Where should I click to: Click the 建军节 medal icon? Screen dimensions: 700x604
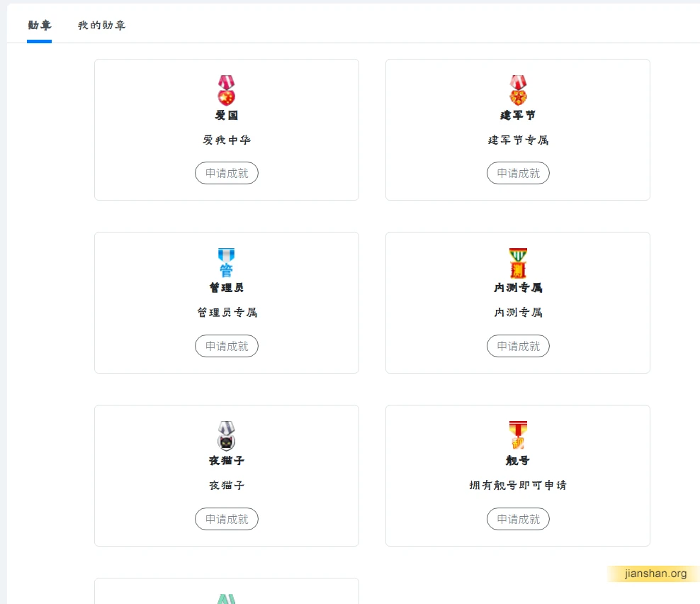click(518, 90)
